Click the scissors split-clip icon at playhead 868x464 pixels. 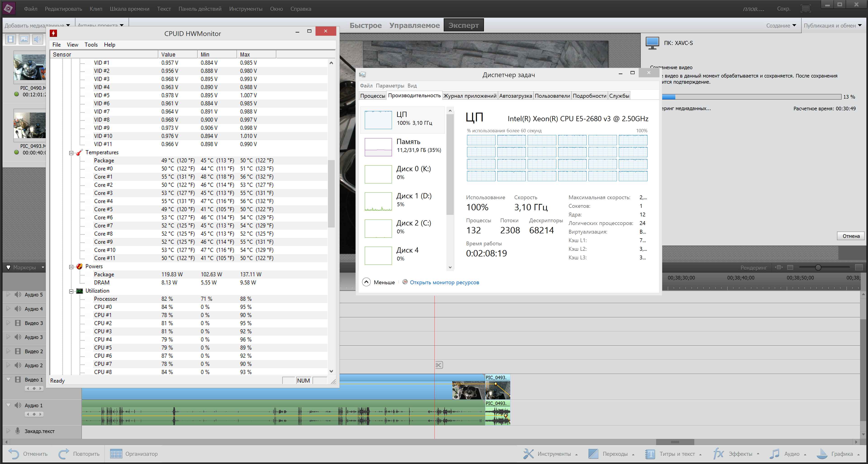tap(439, 365)
